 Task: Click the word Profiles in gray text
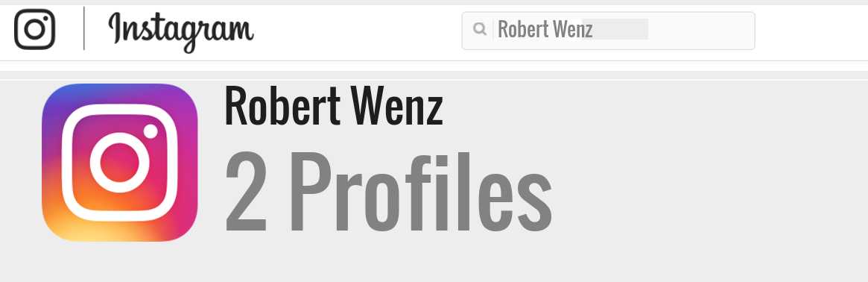coord(420,192)
